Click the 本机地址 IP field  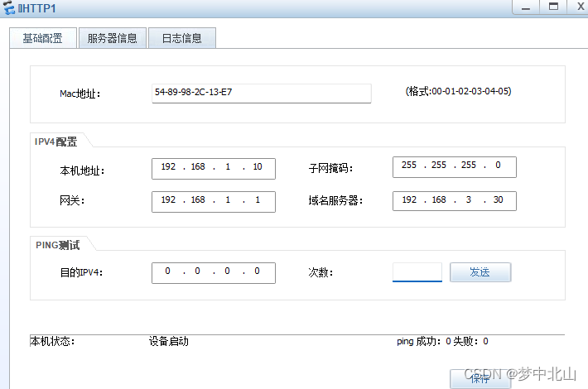[x=214, y=169]
